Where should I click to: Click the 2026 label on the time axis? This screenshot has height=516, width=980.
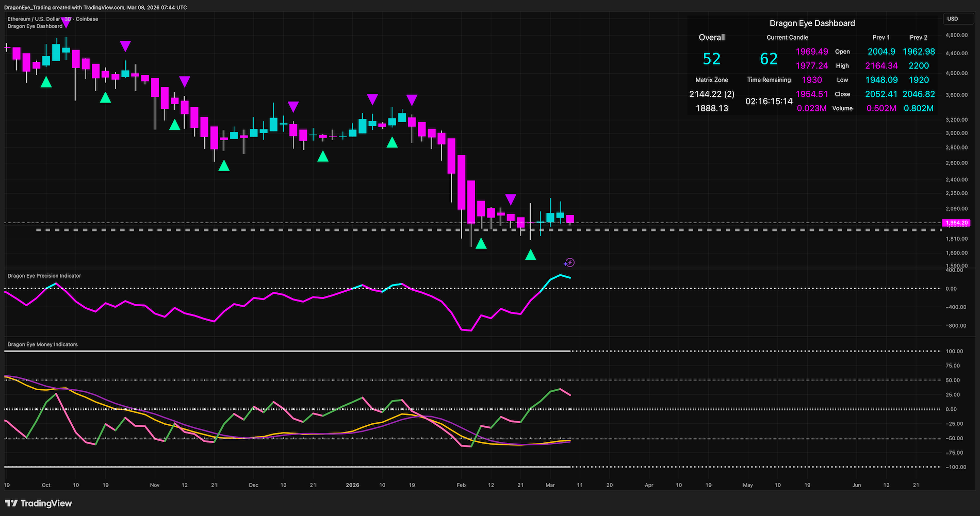tap(352, 485)
